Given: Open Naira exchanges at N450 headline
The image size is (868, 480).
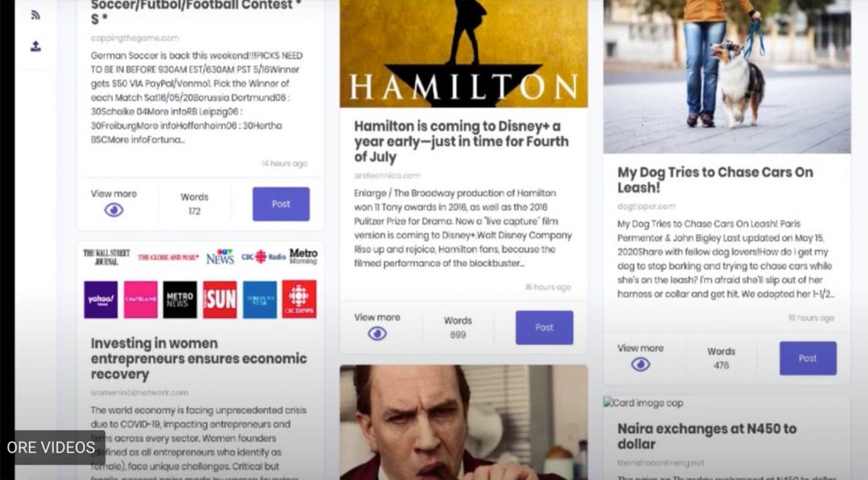Looking at the screenshot, I should tap(707, 436).
